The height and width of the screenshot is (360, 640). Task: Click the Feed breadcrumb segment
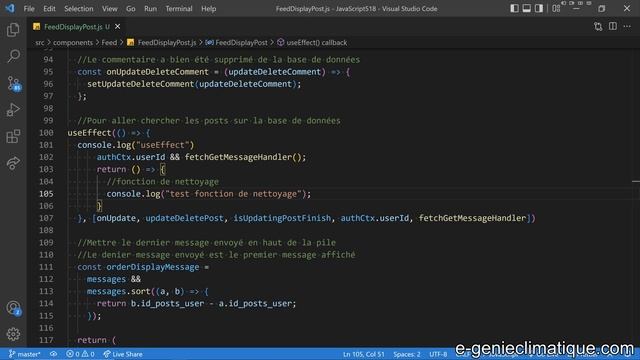(x=109, y=42)
